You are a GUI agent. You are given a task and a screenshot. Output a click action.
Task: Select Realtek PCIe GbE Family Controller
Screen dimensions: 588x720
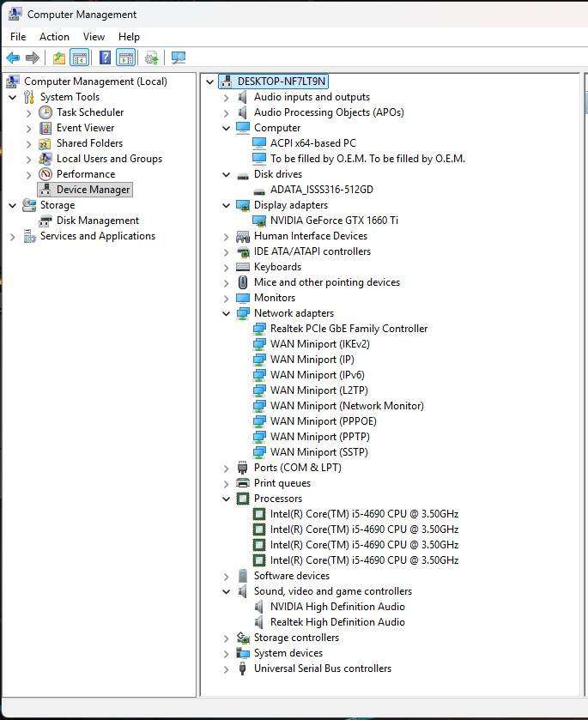click(349, 329)
